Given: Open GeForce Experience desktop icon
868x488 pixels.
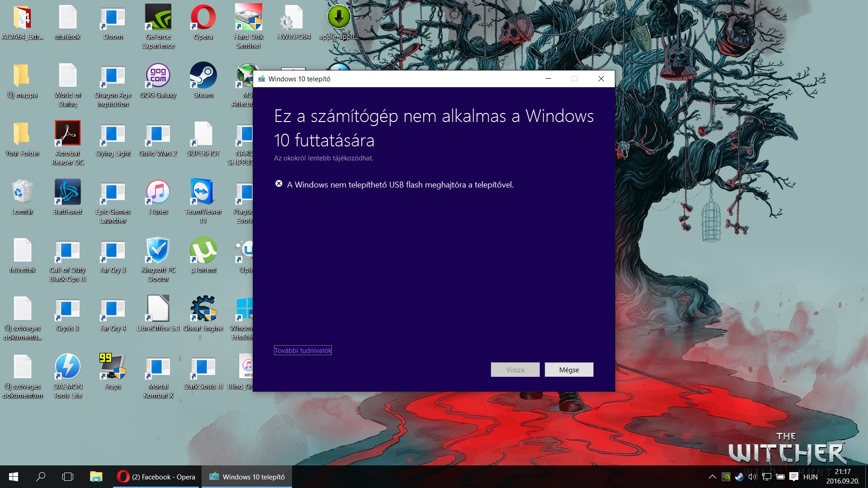Looking at the screenshot, I should pyautogui.click(x=158, y=26).
